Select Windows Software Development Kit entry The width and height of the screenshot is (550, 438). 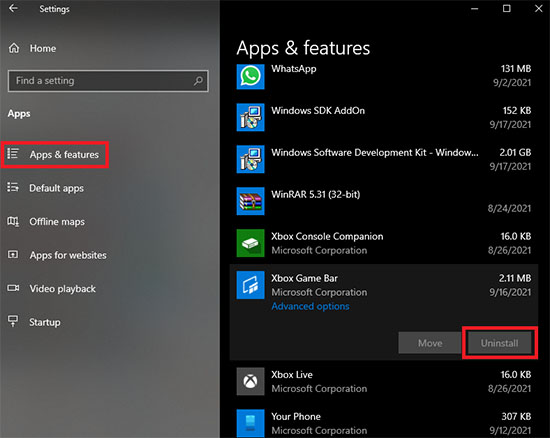pos(375,153)
